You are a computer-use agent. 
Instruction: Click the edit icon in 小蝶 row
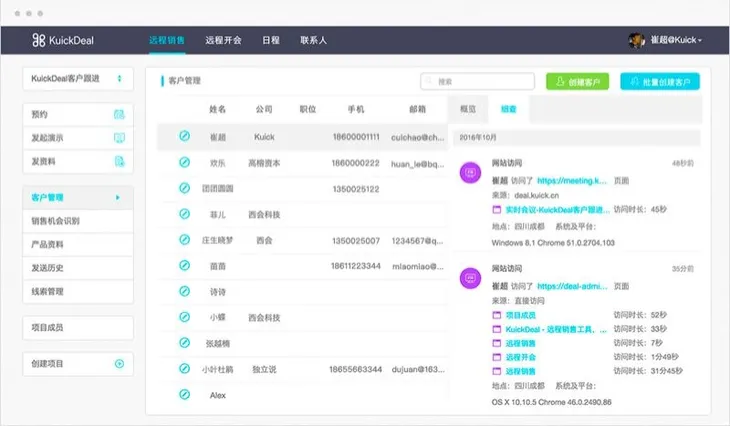click(184, 317)
